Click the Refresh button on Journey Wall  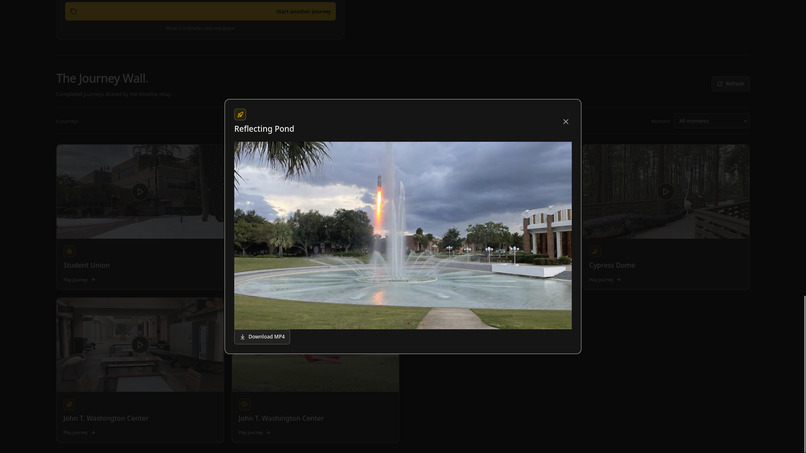730,84
